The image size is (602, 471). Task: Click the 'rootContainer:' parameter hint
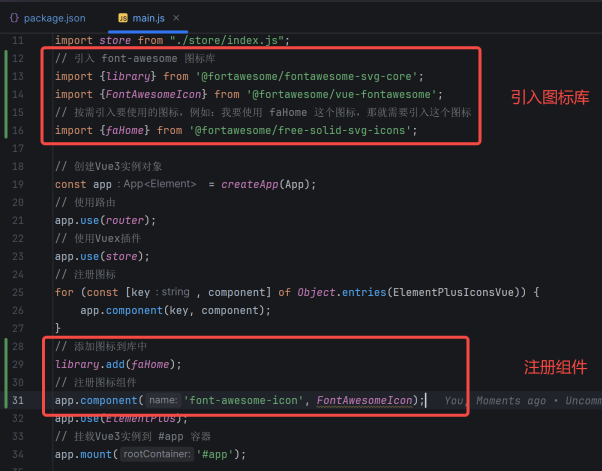pos(157,454)
